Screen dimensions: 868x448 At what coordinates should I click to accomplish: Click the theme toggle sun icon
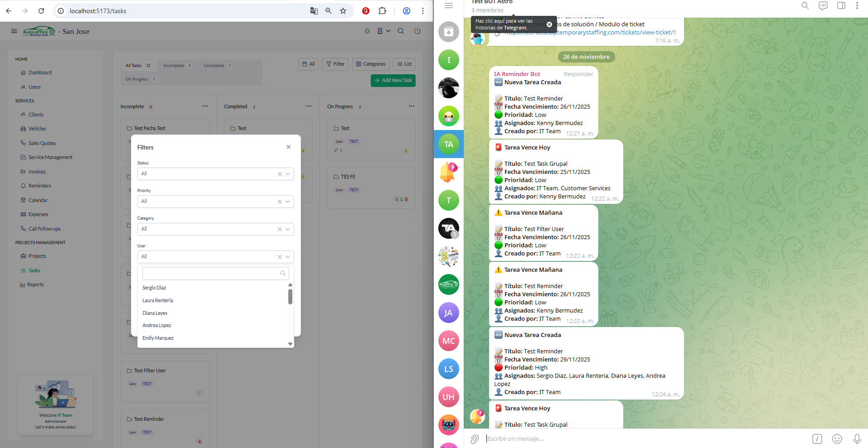(x=367, y=31)
